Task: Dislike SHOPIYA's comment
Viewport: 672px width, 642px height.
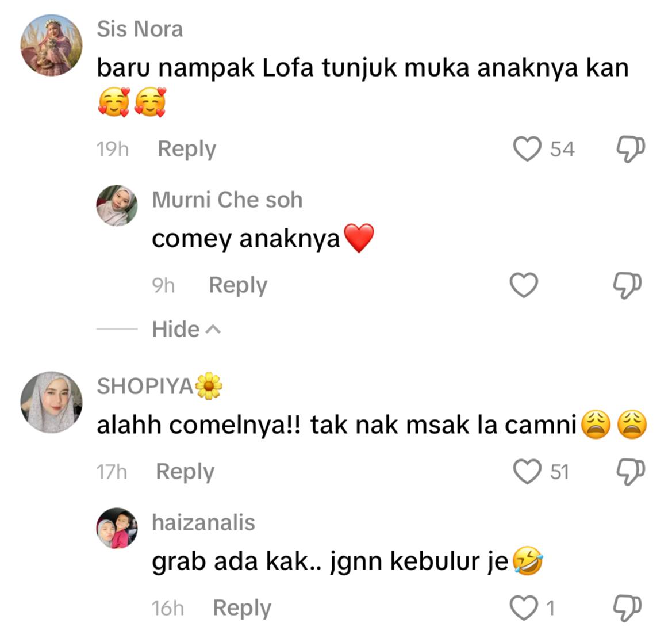Action: tap(631, 472)
